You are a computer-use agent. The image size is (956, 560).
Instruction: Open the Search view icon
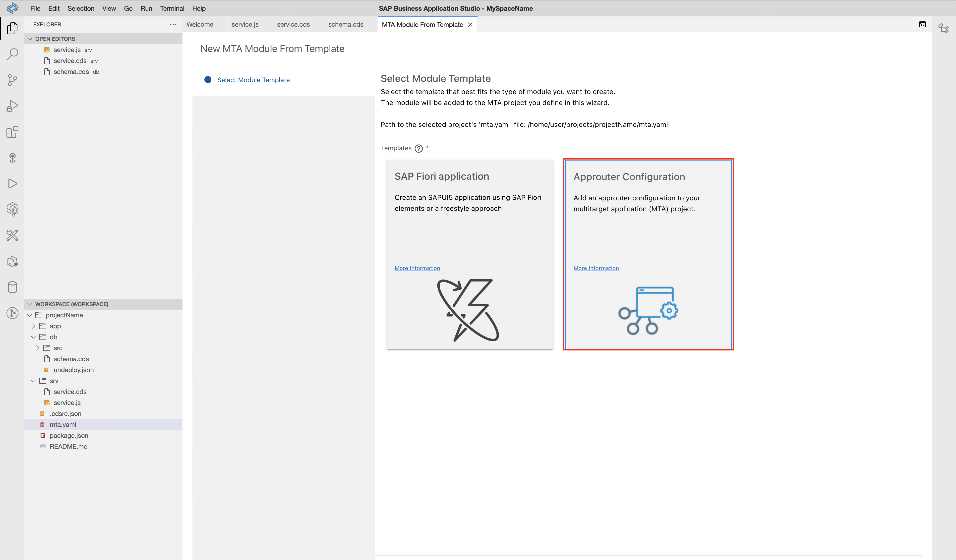coord(12,54)
